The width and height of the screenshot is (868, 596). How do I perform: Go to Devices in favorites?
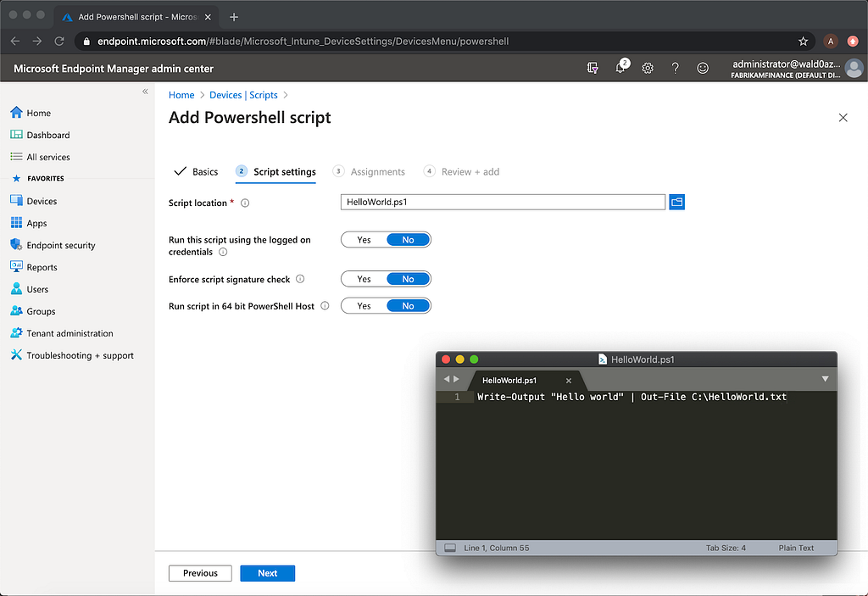coord(33,201)
